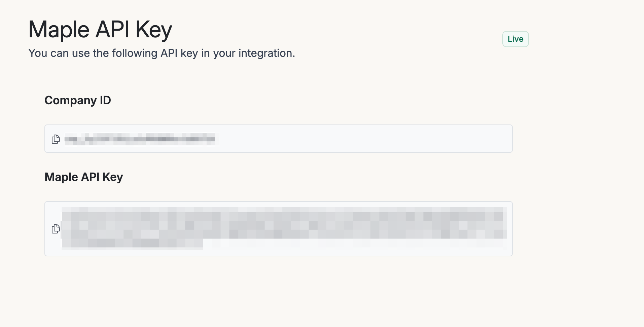Click the last line of the blurred API key
This screenshot has height=327, width=644.
(x=133, y=244)
